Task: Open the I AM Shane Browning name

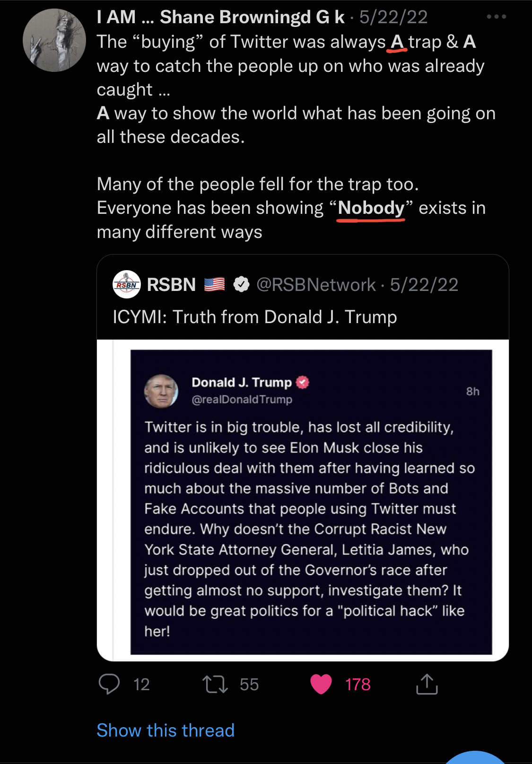Action: [x=220, y=17]
